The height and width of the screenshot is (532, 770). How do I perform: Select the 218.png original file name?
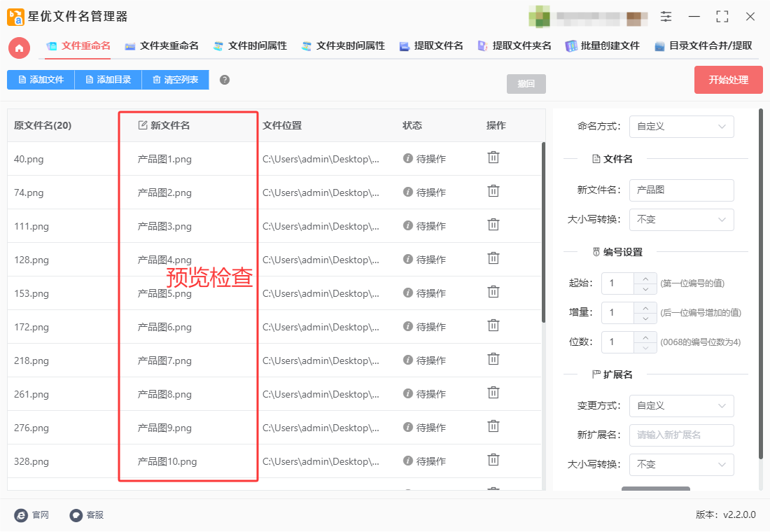point(31,361)
